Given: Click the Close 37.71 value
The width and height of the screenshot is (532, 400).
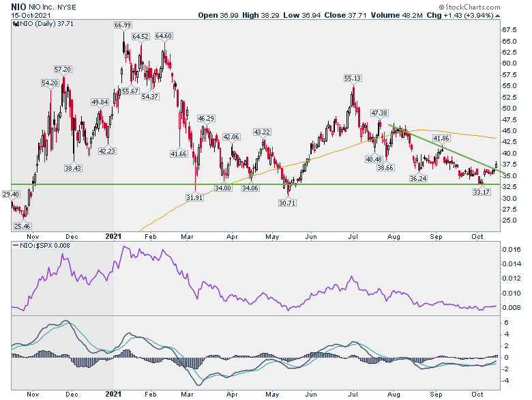Looking at the screenshot, I should click(345, 15).
